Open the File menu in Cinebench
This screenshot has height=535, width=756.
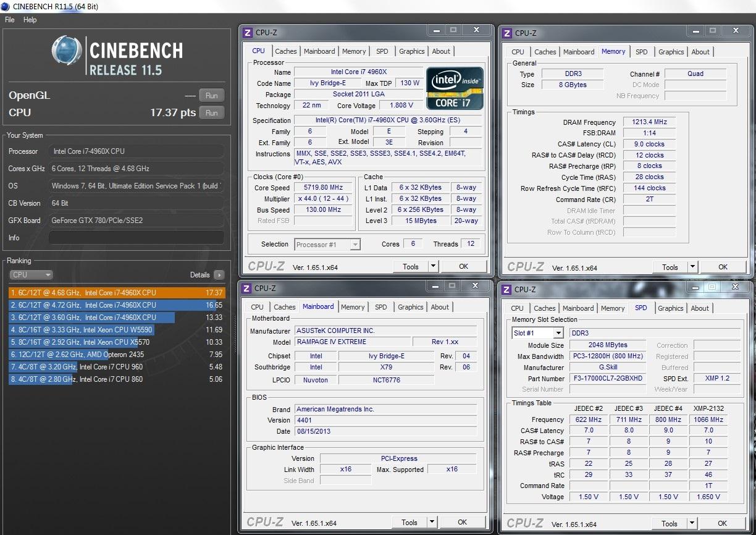[10, 20]
